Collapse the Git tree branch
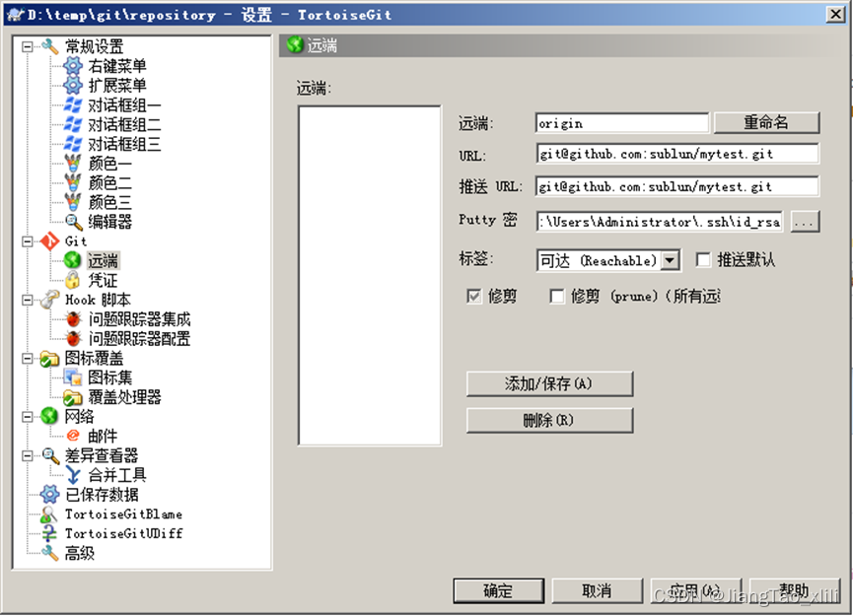This screenshot has width=853, height=616. point(30,240)
